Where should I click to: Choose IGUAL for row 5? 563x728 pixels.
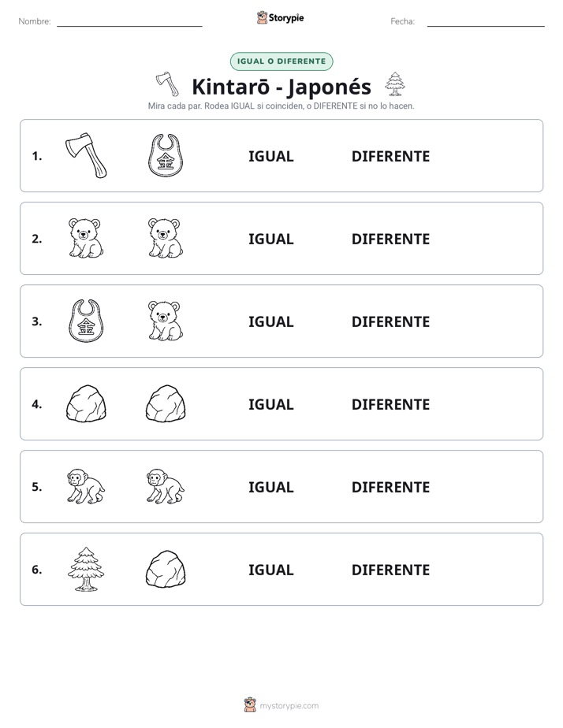[270, 487]
